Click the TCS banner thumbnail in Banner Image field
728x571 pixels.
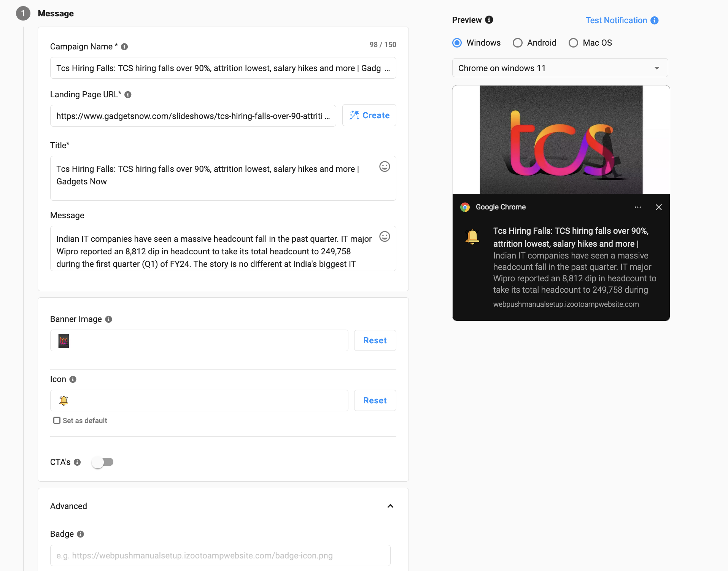[64, 341]
